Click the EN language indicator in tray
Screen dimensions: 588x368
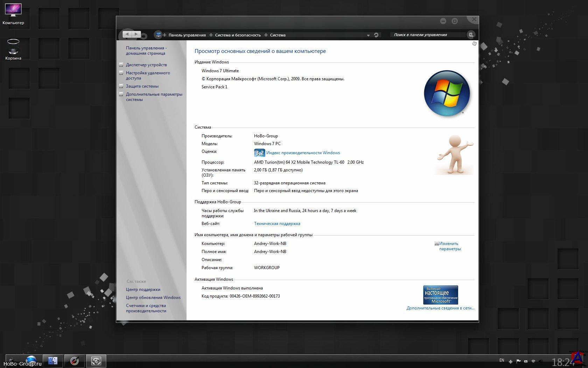point(502,360)
